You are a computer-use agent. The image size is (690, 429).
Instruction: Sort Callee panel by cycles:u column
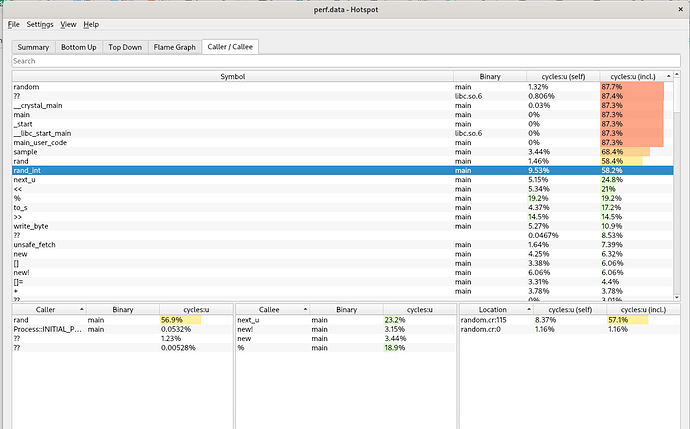point(420,310)
